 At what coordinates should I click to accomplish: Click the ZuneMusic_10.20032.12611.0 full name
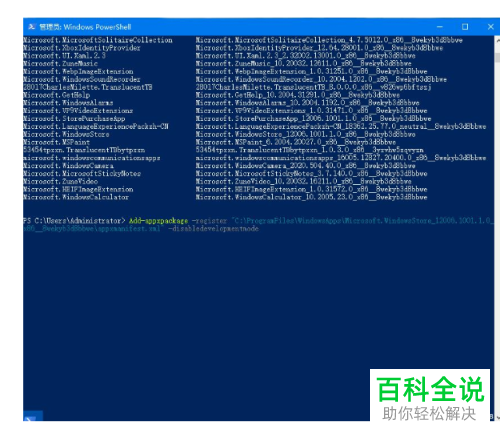(x=304, y=64)
